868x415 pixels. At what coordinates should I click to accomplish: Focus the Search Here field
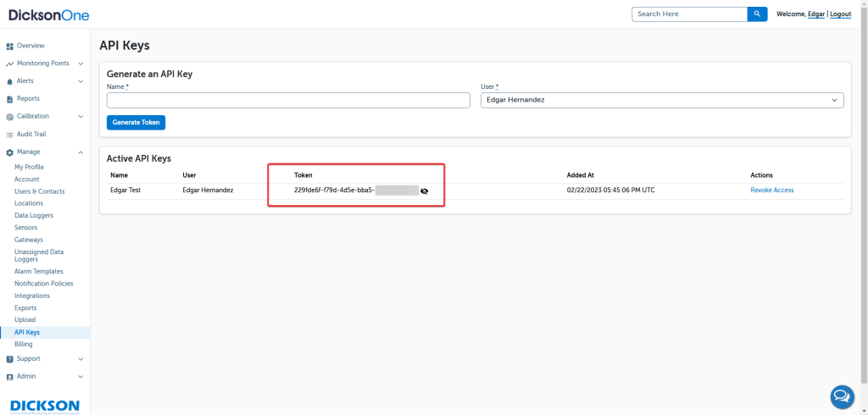689,14
